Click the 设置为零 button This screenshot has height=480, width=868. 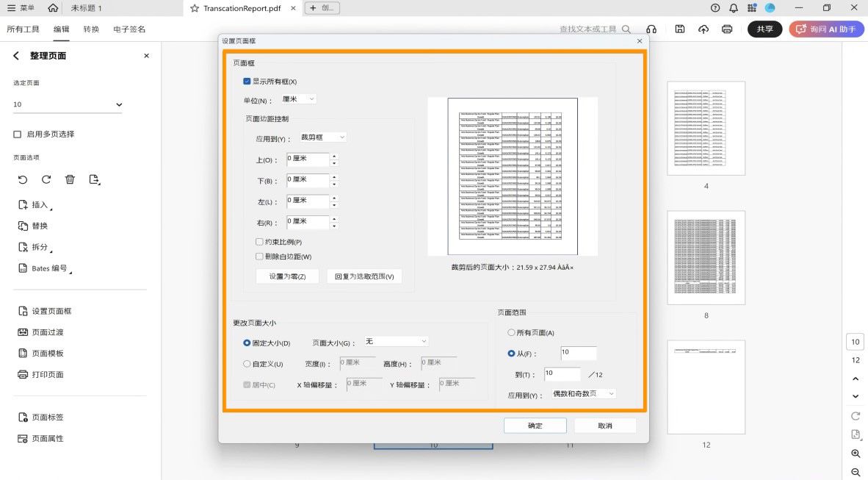tap(286, 276)
